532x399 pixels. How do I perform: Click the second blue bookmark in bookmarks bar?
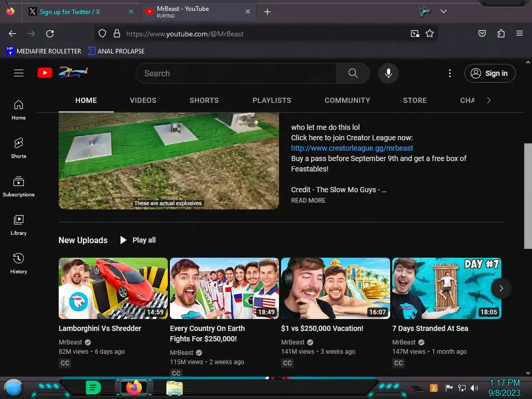point(116,51)
